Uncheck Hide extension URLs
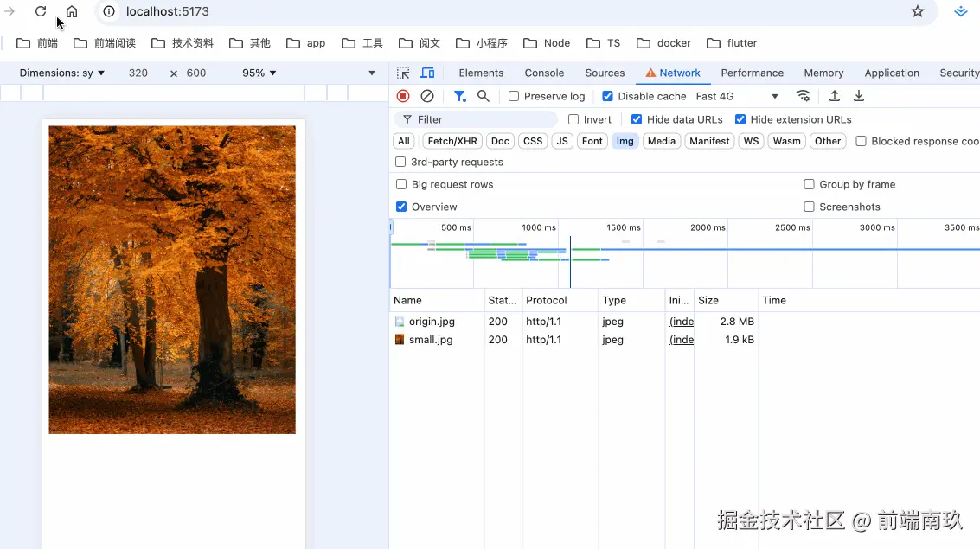The image size is (980, 549). tap(740, 119)
